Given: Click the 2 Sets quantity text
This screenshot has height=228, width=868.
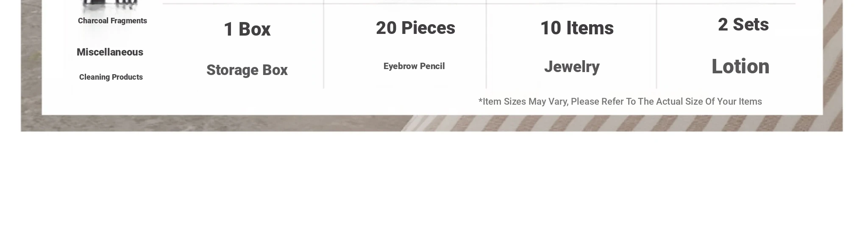Looking at the screenshot, I should click(743, 25).
